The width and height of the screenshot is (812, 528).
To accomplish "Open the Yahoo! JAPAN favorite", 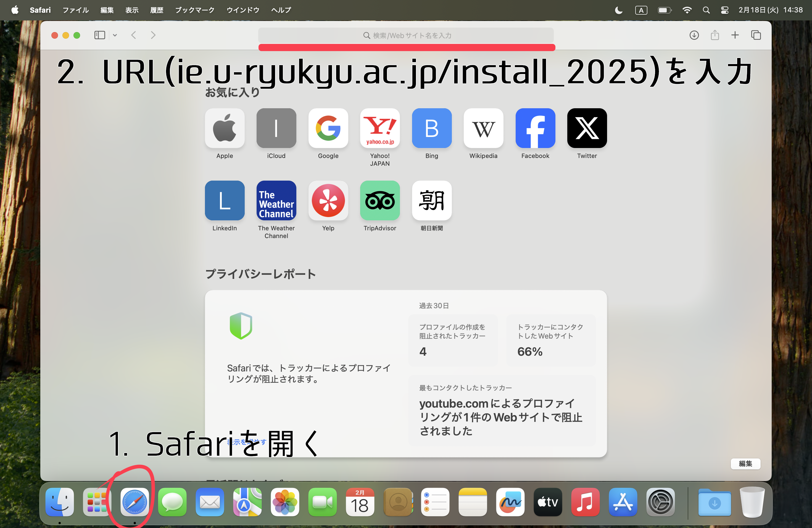I will coord(380,128).
